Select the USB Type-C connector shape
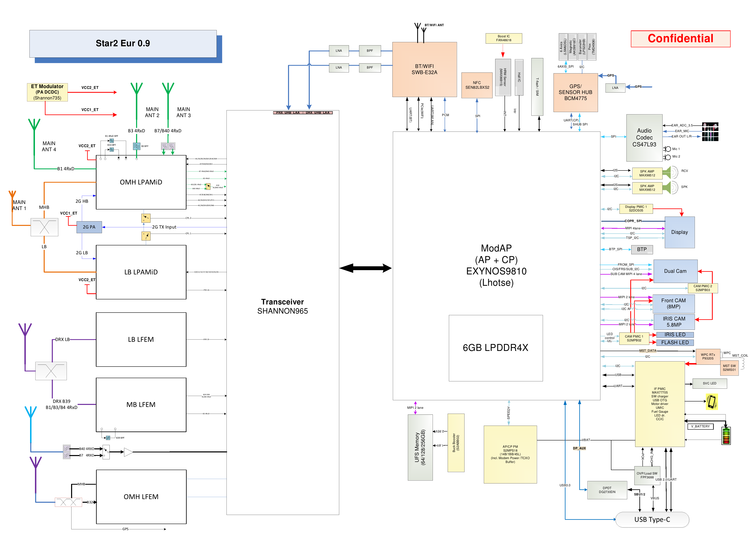The width and height of the screenshot is (756, 534). pos(652,520)
